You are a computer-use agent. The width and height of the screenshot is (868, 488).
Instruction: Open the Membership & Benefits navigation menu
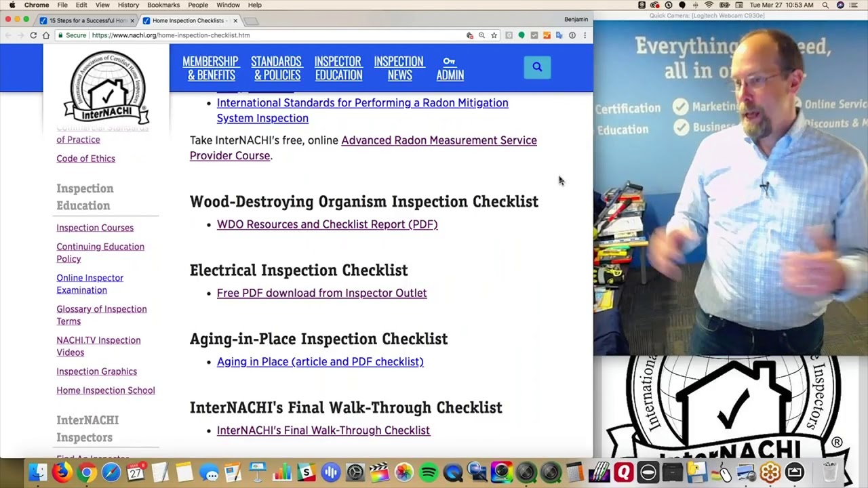pyautogui.click(x=210, y=68)
